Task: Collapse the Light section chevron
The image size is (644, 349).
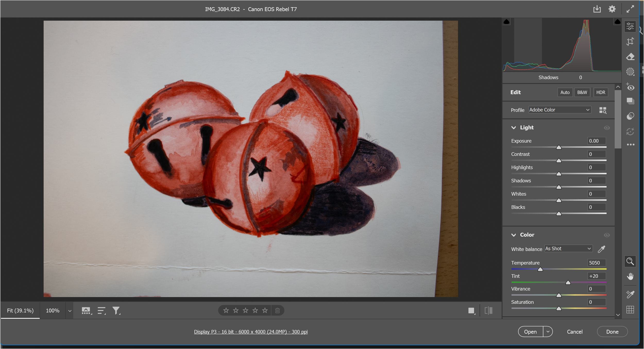Action: coord(513,128)
